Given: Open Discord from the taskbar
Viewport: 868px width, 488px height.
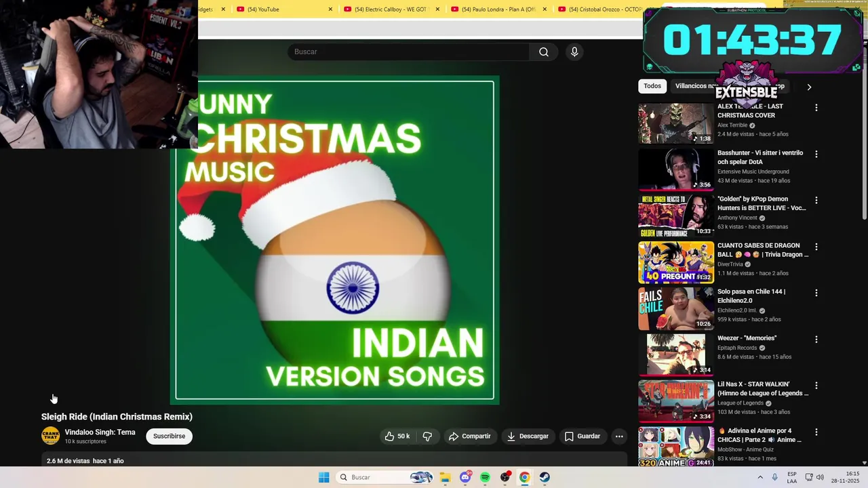Looking at the screenshot, I should [465, 477].
